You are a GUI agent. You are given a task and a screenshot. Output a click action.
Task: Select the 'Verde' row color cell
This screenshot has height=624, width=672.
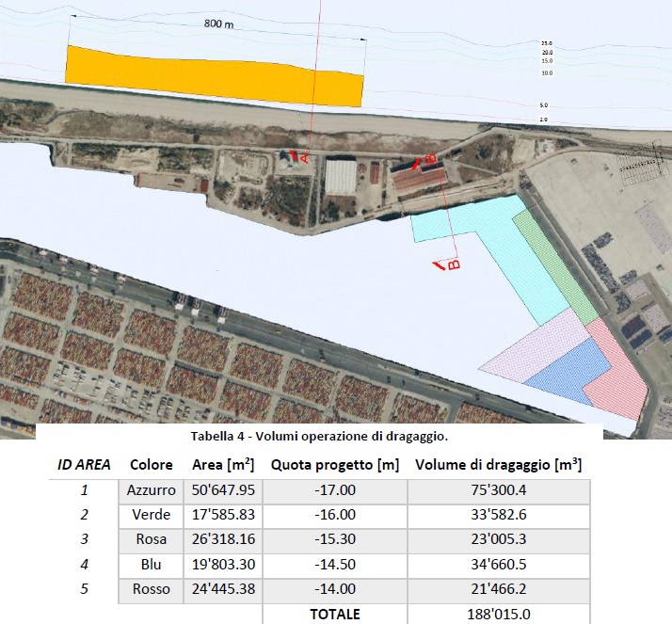151,515
